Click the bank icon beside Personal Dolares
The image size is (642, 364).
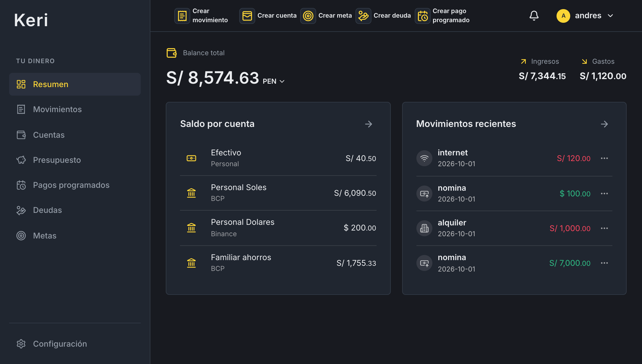click(191, 228)
